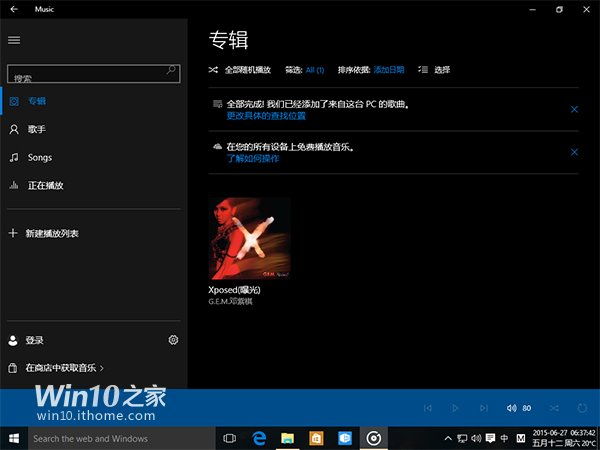
Task: Open the 正在播放 now playing view
Action: click(x=94, y=186)
